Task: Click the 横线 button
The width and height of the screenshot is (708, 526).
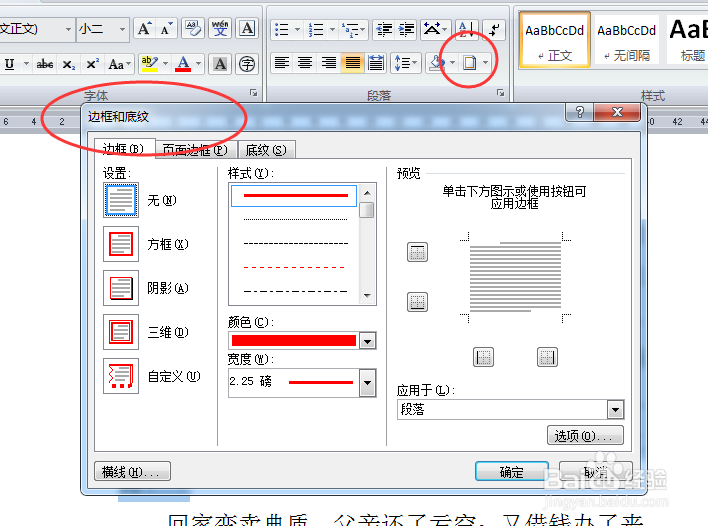Action: tap(132, 472)
